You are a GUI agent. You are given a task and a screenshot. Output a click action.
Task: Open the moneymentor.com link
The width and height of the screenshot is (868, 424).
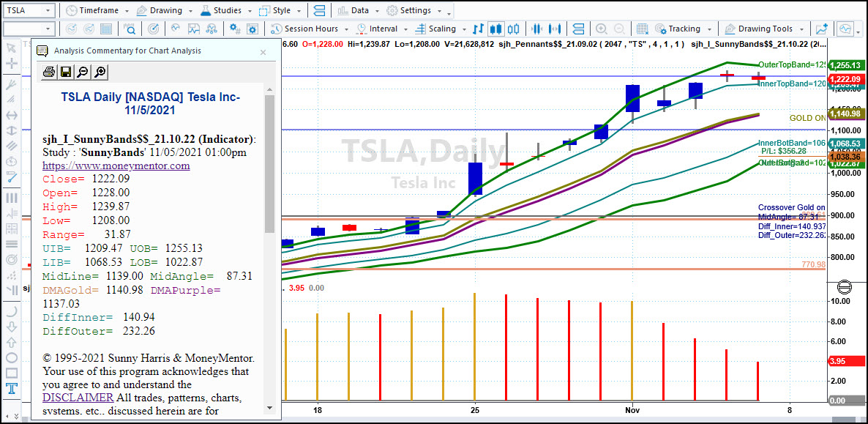[x=116, y=165]
